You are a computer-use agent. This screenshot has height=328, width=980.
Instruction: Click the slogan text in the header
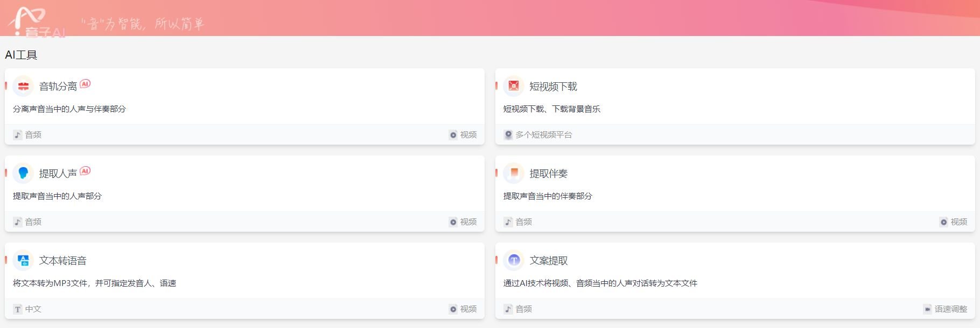[x=144, y=23]
